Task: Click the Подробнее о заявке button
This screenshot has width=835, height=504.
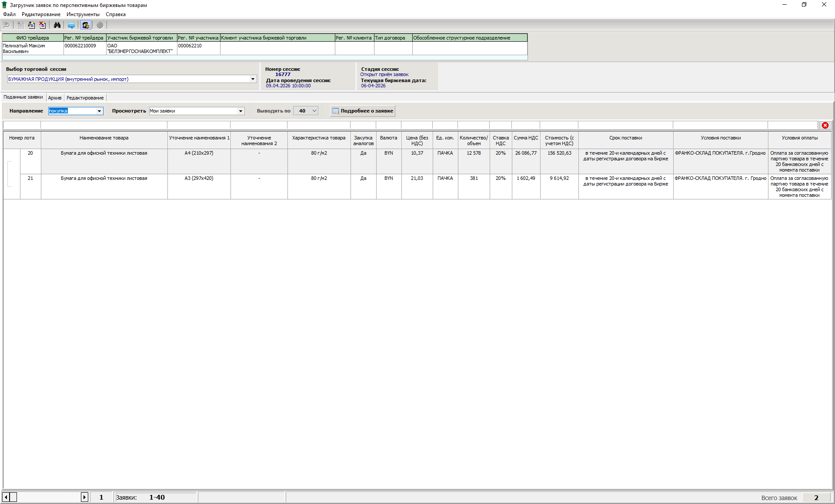Action: pos(363,111)
